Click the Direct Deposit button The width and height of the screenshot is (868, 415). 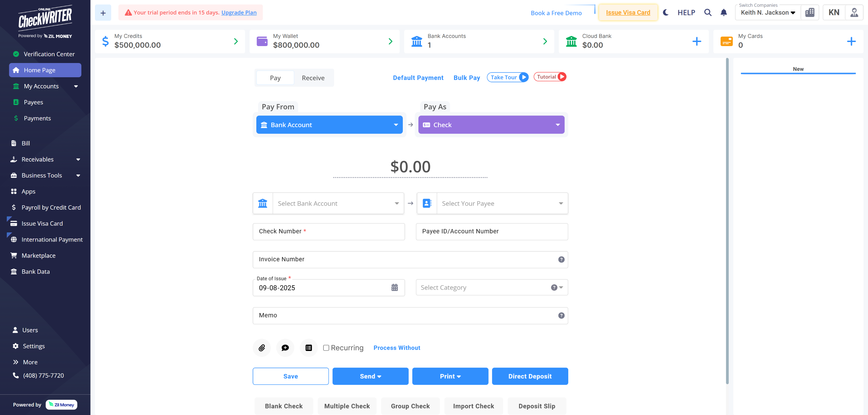530,376
